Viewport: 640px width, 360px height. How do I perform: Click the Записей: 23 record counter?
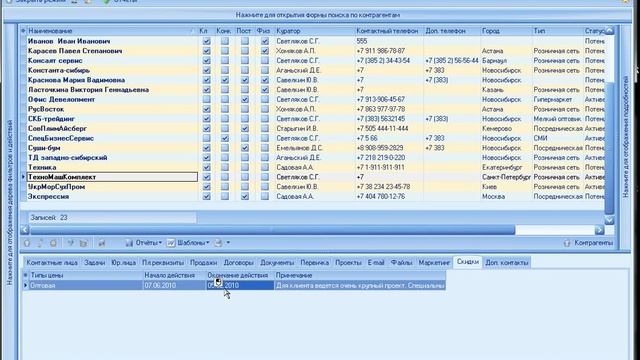pos(112,218)
